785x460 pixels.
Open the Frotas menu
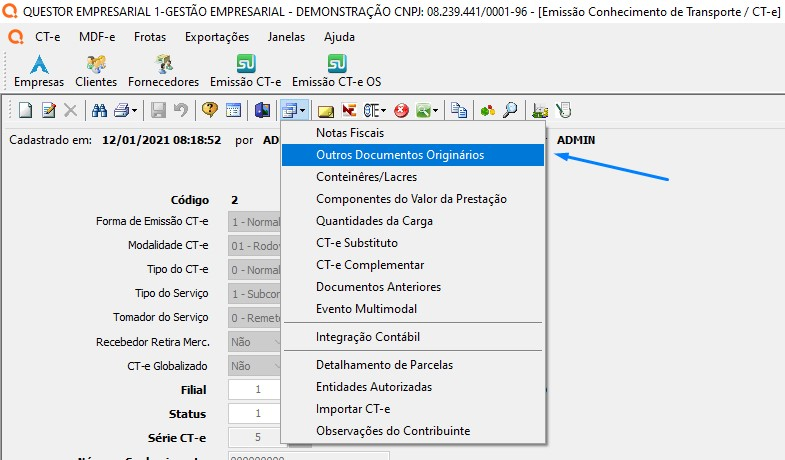pos(152,36)
